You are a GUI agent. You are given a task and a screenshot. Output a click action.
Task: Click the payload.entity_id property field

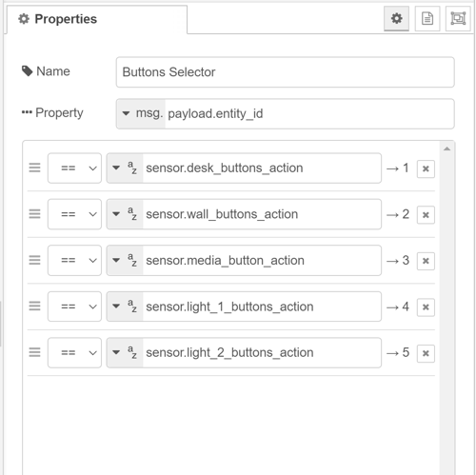click(x=309, y=113)
